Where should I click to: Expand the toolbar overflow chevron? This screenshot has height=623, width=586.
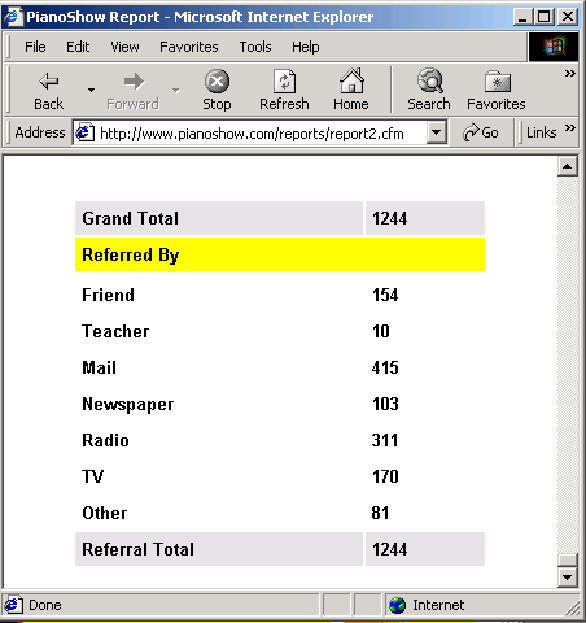coord(570,74)
